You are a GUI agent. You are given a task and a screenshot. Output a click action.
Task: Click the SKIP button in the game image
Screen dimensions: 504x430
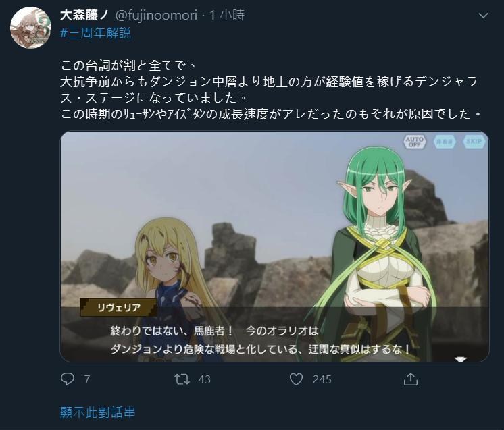click(474, 141)
